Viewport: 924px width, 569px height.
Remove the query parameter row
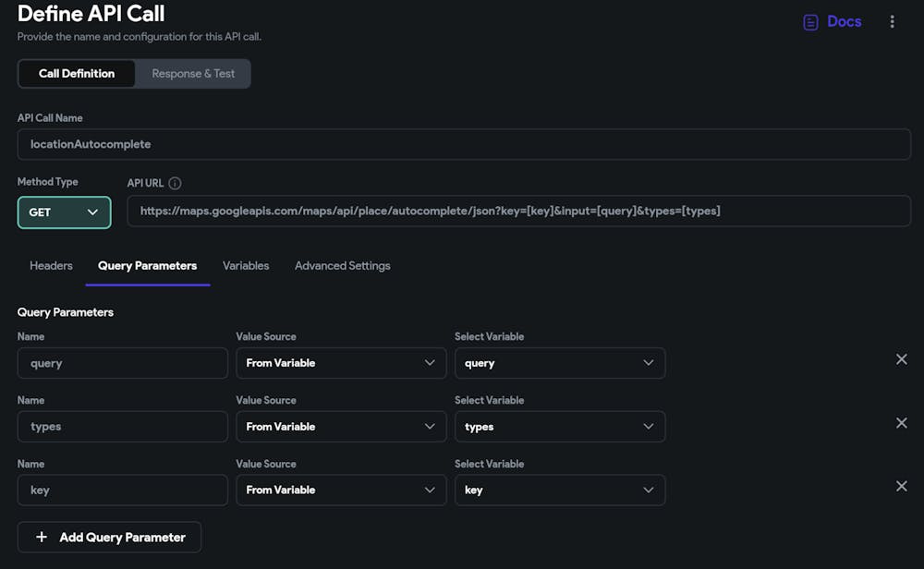pos(901,359)
